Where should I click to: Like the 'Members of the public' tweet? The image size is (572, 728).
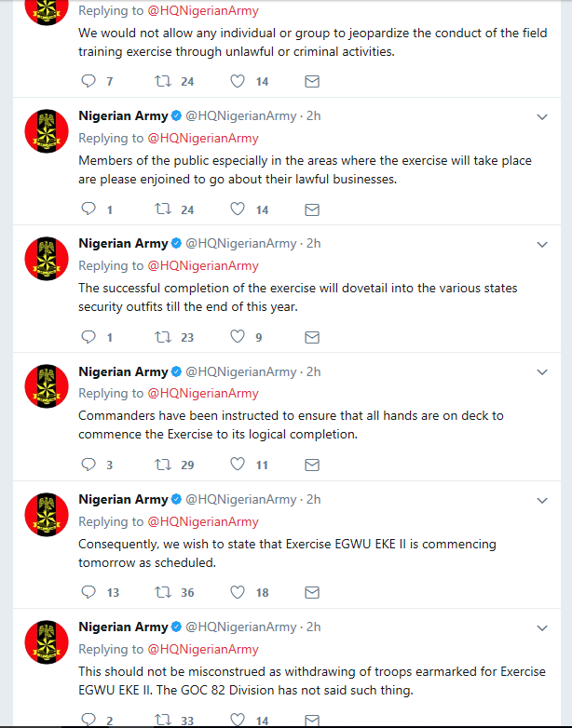point(238,209)
